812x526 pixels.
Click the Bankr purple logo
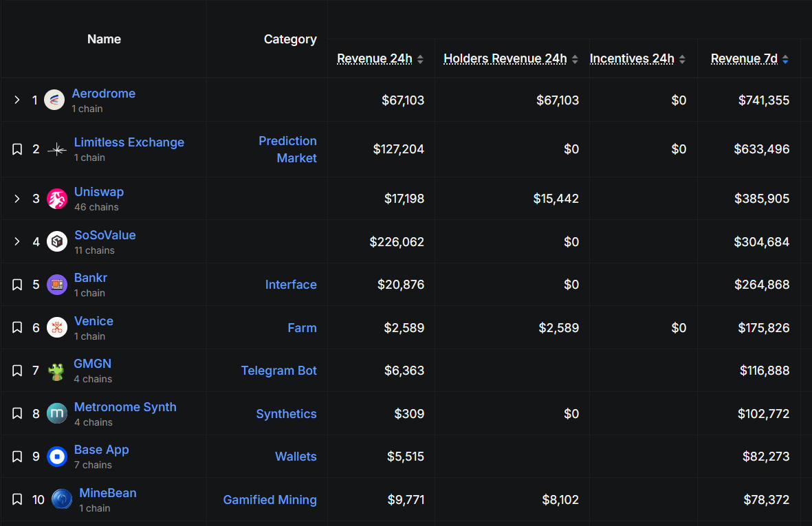tap(57, 285)
